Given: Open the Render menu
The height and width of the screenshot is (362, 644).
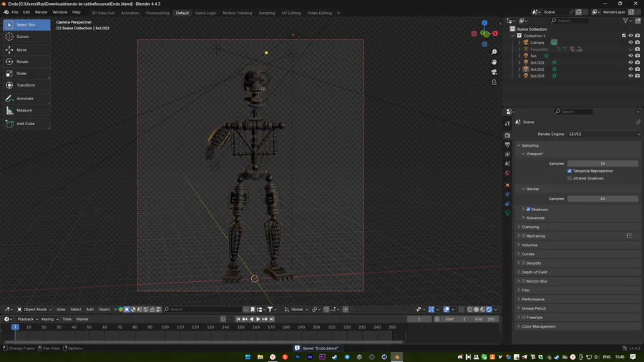Looking at the screenshot, I should [x=41, y=12].
